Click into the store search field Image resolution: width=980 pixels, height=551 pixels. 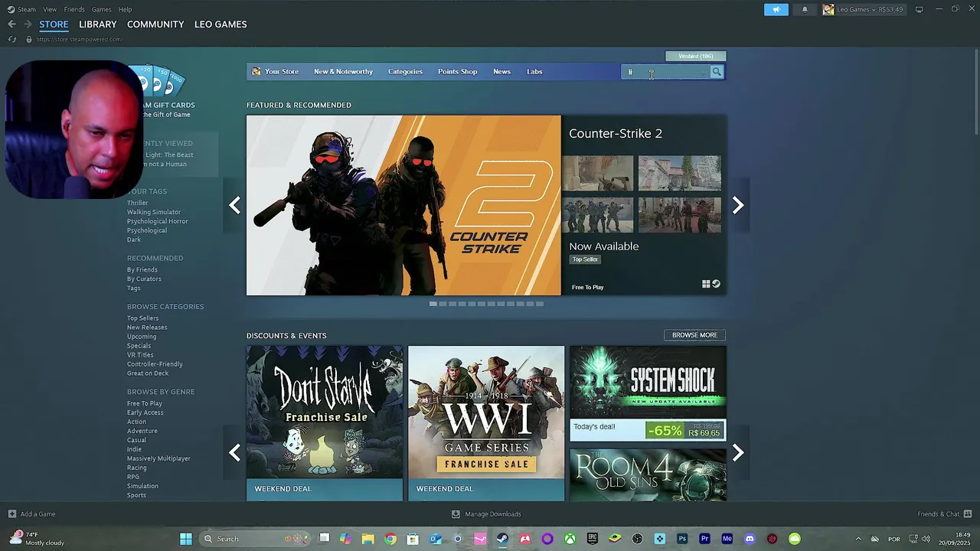pyautogui.click(x=666, y=72)
